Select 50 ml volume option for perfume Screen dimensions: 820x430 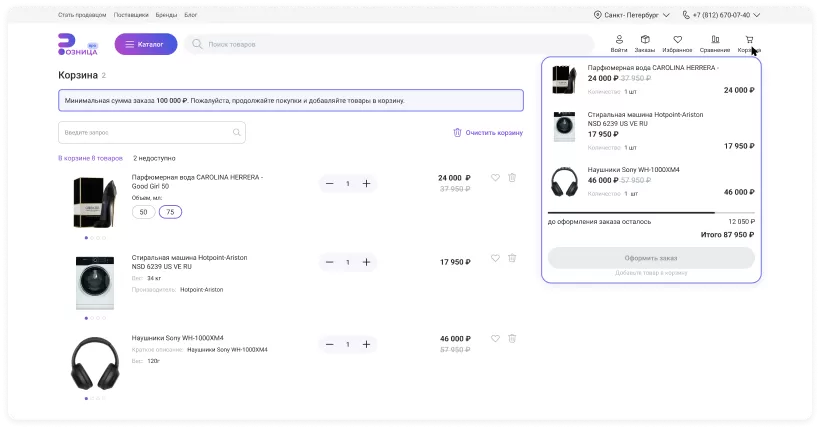(143, 212)
